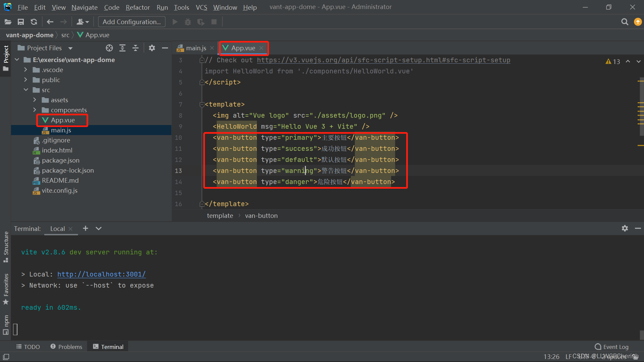Locate opened file with the crosshair icon
Screen dimensions: 644x362
(109, 48)
